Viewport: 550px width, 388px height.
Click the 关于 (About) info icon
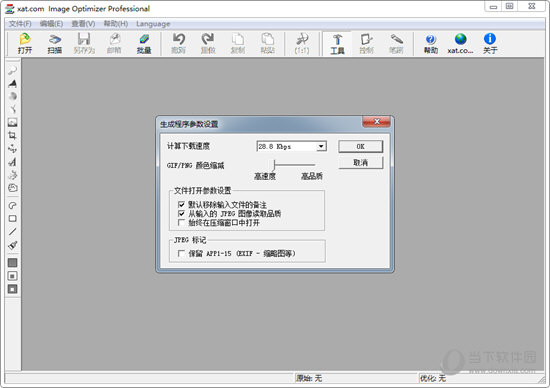[x=490, y=43]
